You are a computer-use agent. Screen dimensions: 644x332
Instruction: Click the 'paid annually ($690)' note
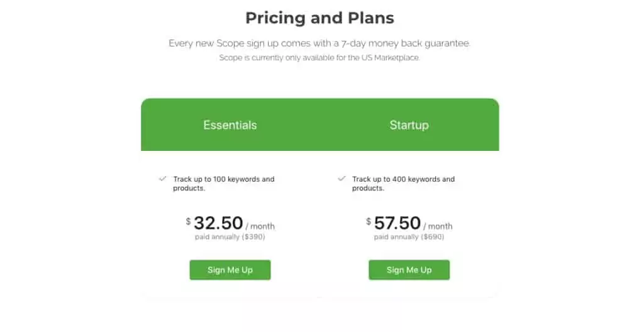409,237
